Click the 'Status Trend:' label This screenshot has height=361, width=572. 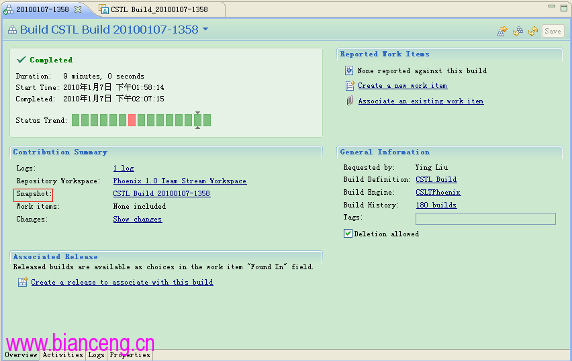coord(42,120)
